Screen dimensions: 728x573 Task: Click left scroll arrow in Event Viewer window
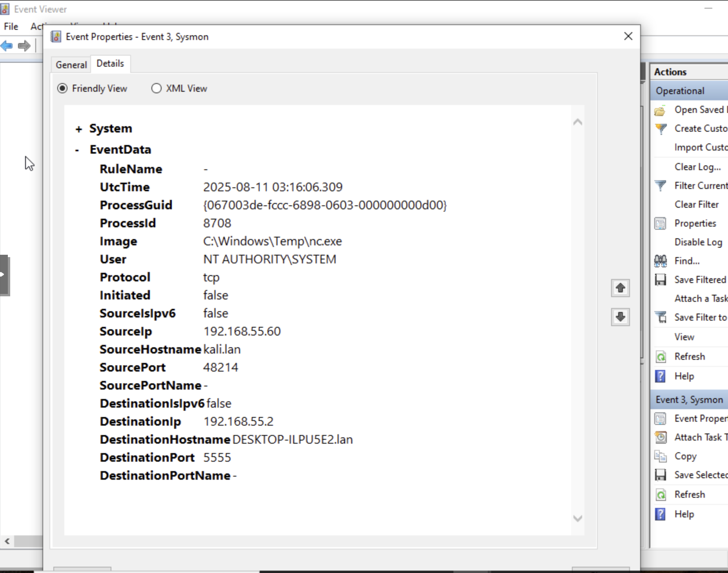[x=7, y=541]
